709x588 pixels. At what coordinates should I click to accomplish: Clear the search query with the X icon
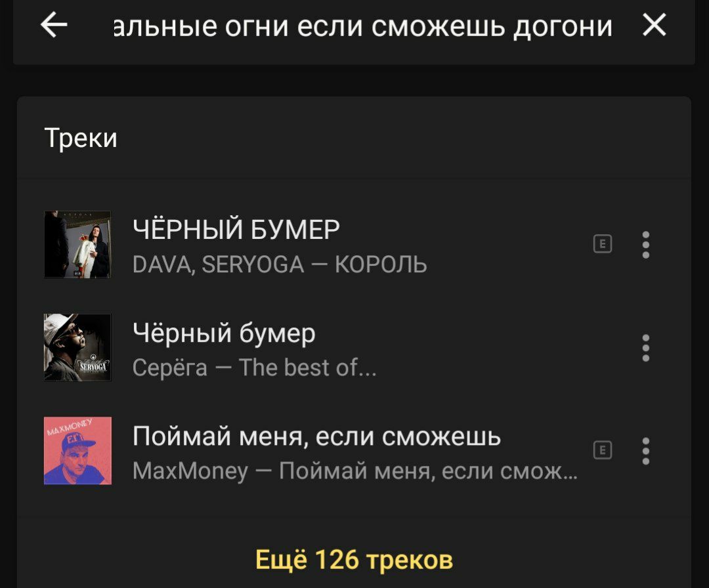(x=655, y=24)
